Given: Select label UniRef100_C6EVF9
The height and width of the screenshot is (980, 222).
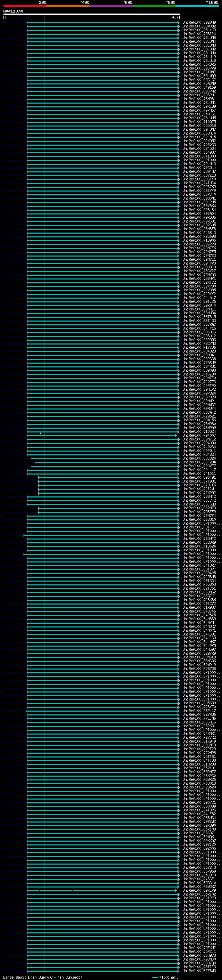Looking at the screenshot, I should point(199,191).
